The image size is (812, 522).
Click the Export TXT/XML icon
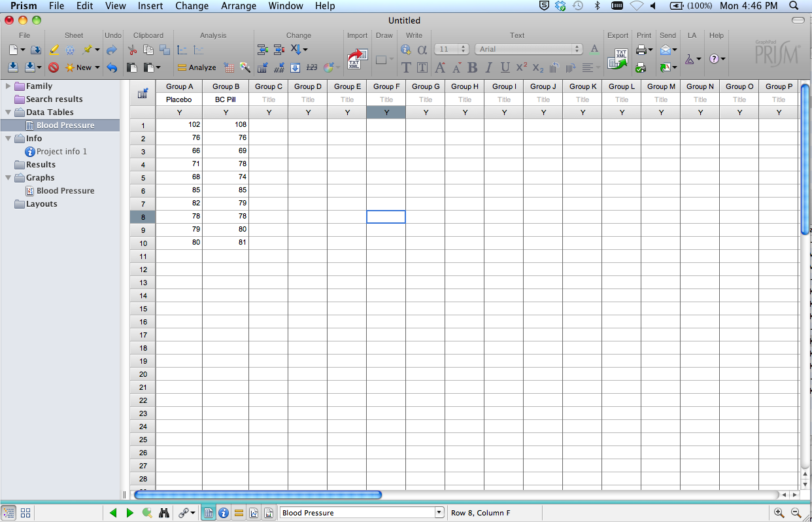coord(618,59)
